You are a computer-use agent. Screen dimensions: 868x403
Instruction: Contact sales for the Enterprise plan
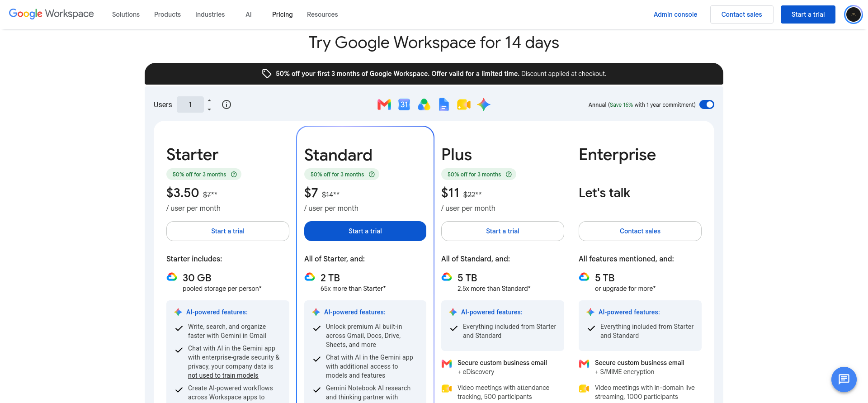[x=640, y=231]
